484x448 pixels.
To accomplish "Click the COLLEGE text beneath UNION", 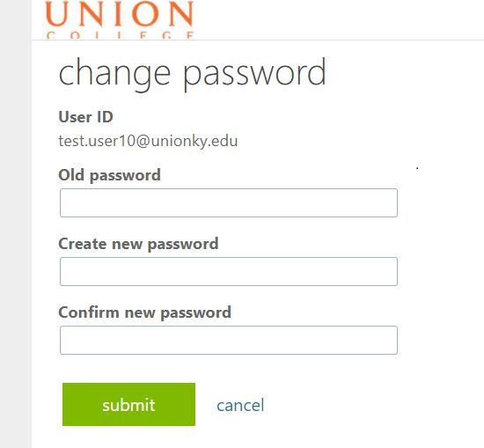I will (x=120, y=35).
